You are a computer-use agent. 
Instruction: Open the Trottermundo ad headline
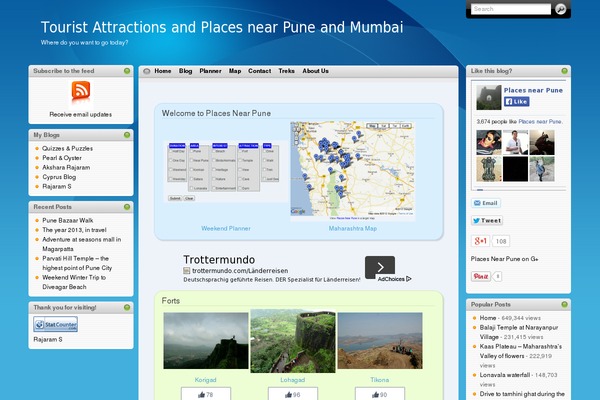tap(219, 260)
